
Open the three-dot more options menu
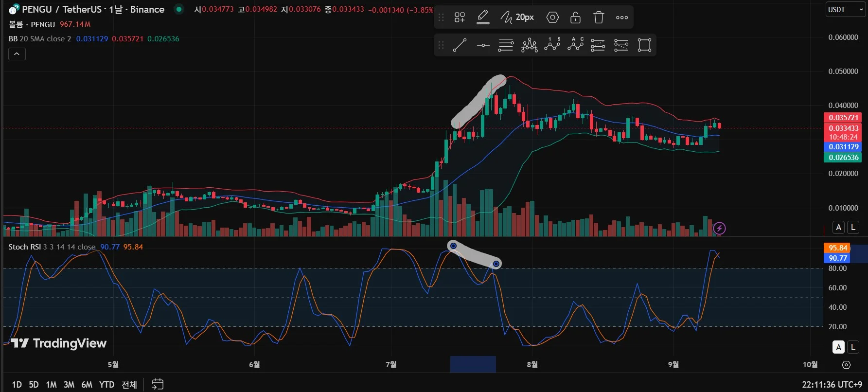tap(622, 18)
